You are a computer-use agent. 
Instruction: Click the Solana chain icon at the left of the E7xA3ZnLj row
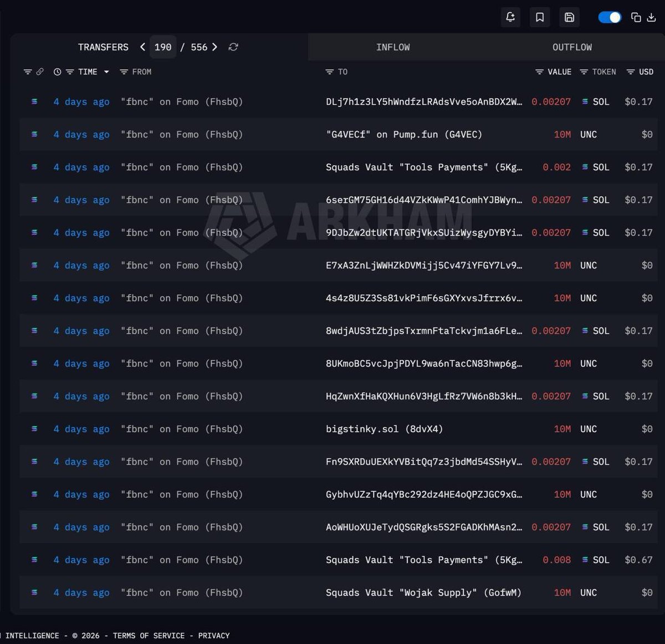[34, 265]
